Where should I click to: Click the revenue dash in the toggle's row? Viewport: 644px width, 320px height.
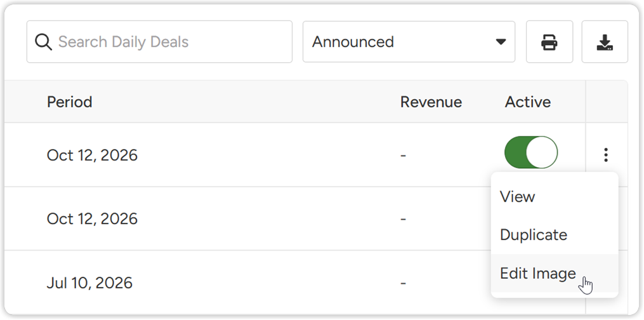tap(404, 156)
